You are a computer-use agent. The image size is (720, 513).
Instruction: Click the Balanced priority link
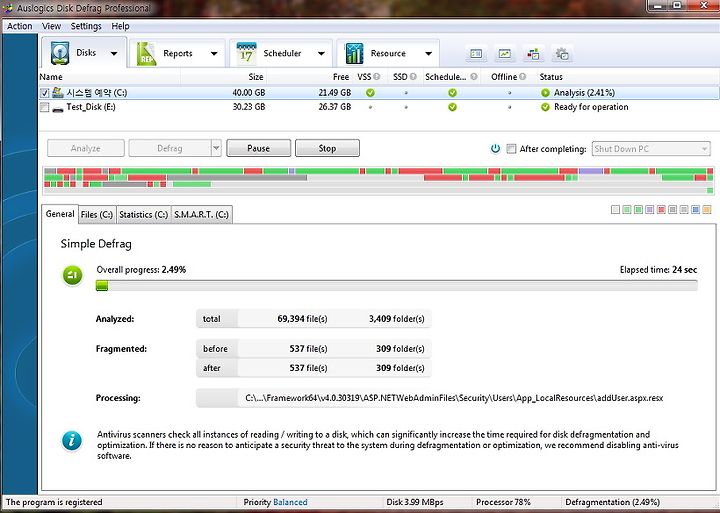click(290, 502)
